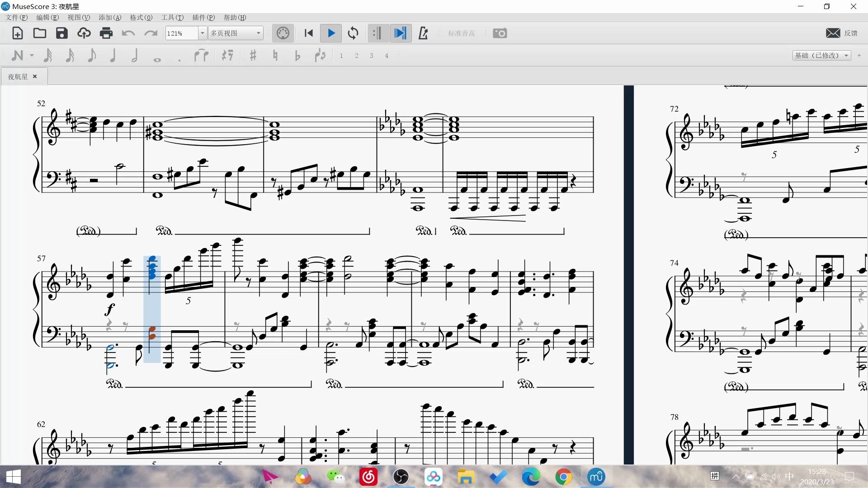
Task: Select the sharp accidental icon
Action: (253, 56)
